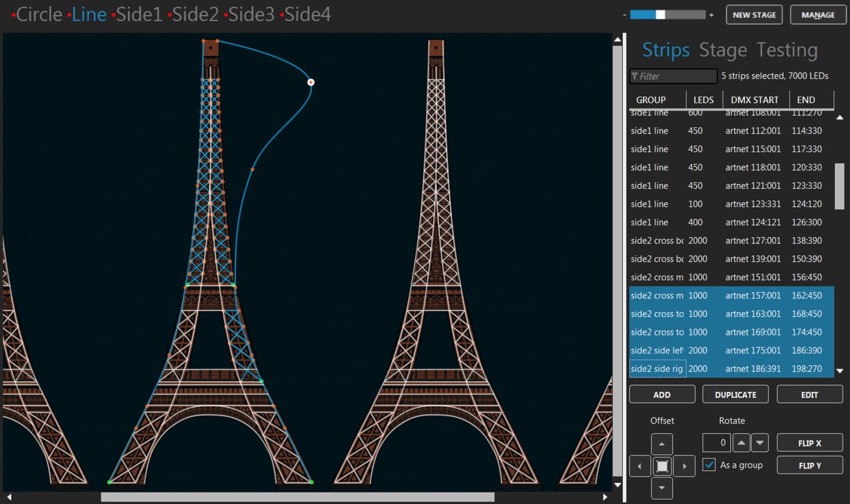The height and width of the screenshot is (504, 850).
Task: Click the zoom minus sign
Action: coord(624,15)
